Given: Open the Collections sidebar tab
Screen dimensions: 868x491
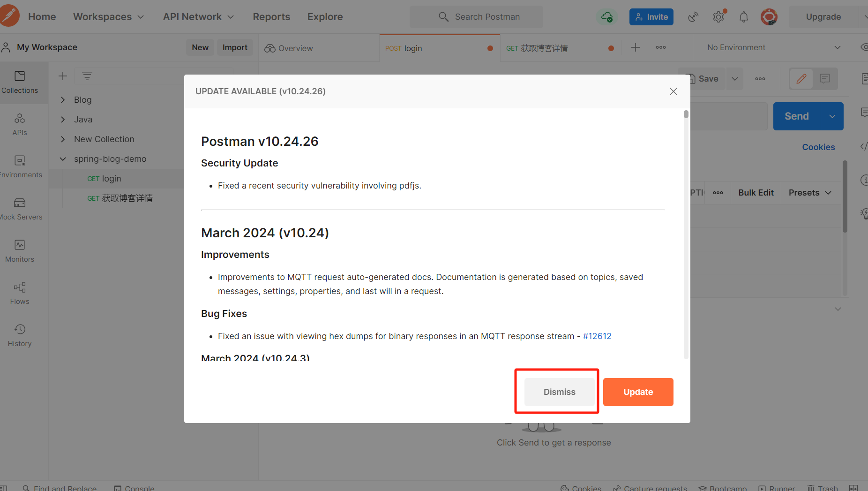Looking at the screenshot, I should pos(20,82).
